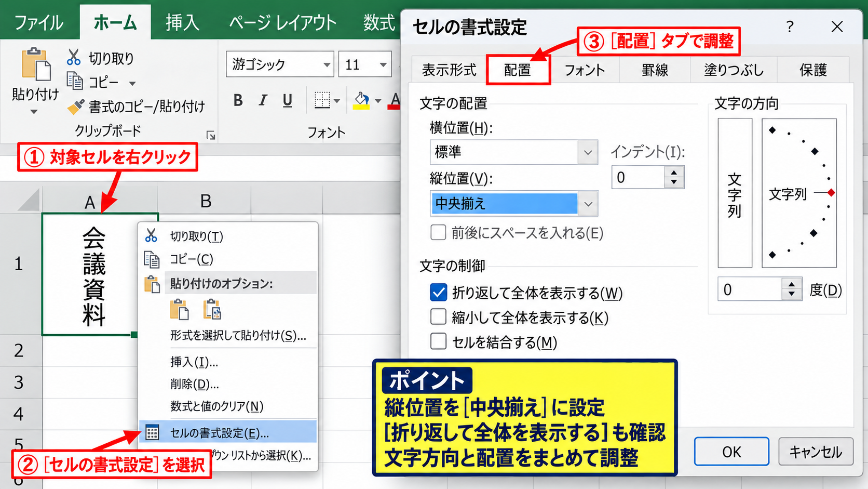Open the font name dropdown 游ゴシック
Viewport: 868px width, 489px height.
pos(327,65)
